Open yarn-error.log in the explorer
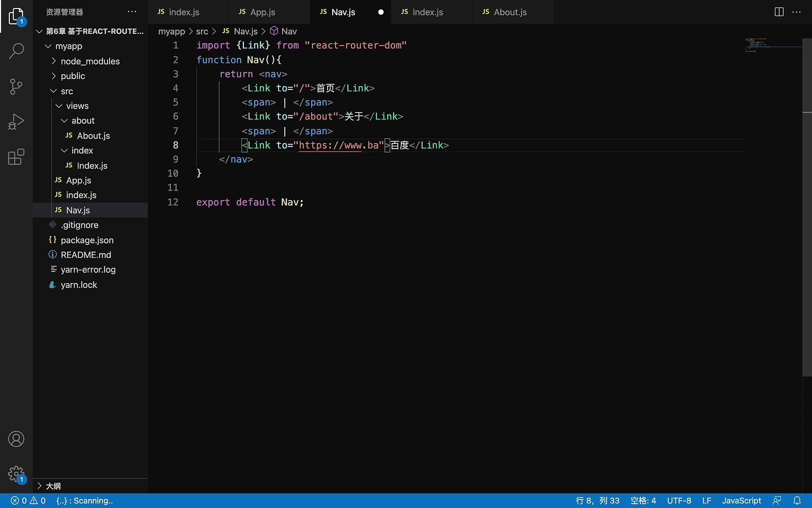 coord(90,270)
